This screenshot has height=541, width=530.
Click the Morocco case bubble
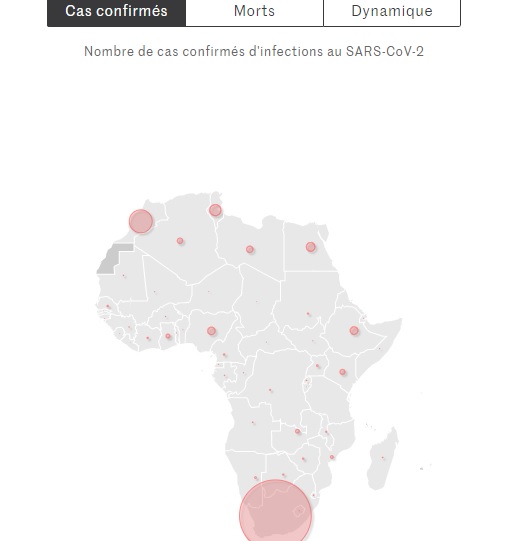[x=141, y=221]
